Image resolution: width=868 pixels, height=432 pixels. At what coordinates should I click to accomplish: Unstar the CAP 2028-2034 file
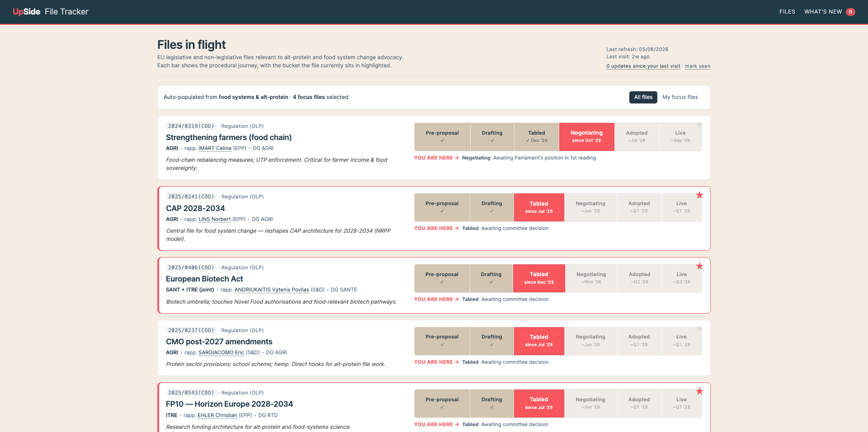click(699, 195)
